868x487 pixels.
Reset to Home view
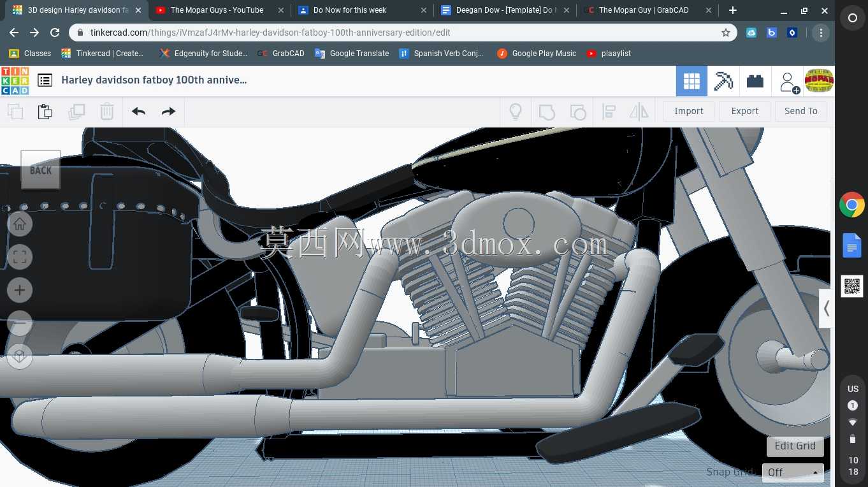point(20,224)
